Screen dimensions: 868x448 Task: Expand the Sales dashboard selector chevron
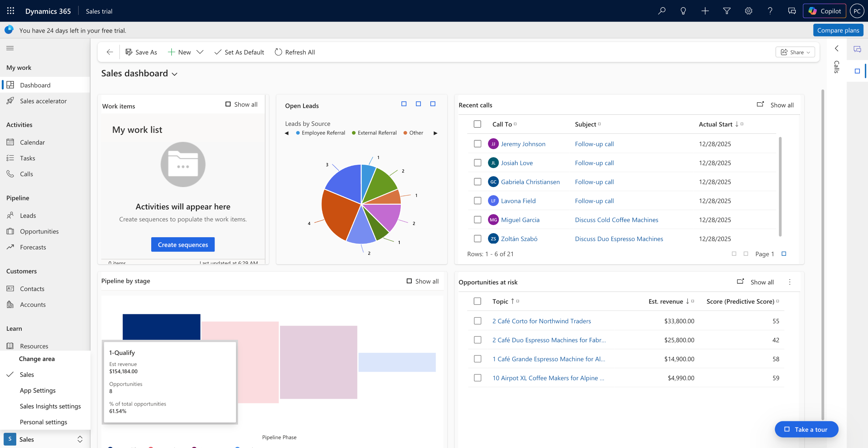(175, 74)
